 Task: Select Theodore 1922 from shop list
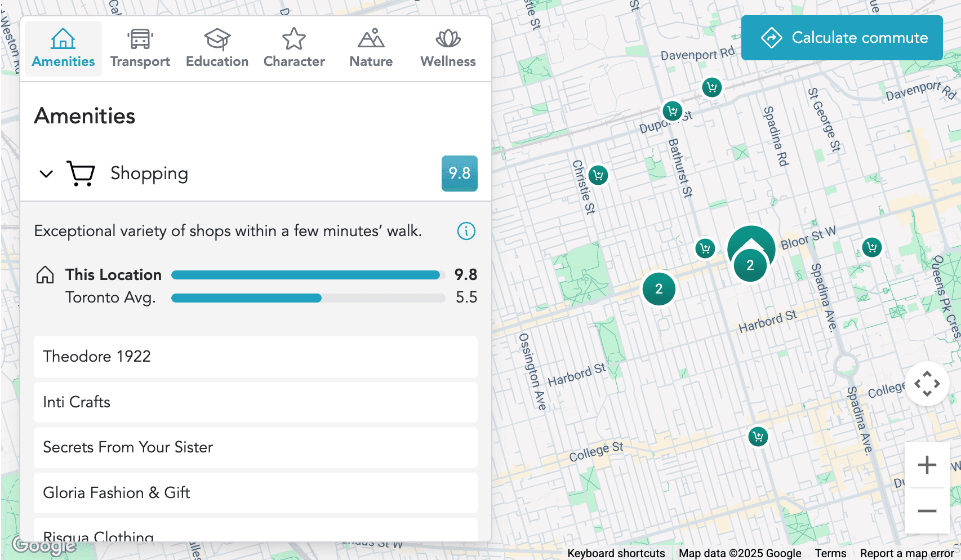tap(255, 357)
